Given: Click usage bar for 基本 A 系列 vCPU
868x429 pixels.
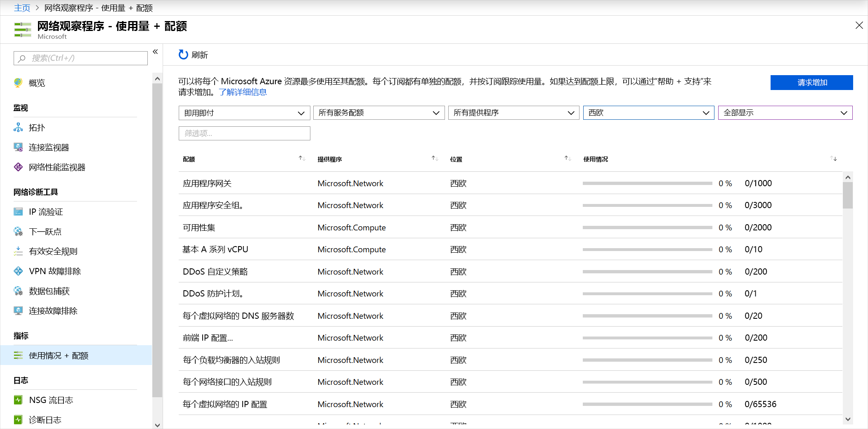Looking at the screenshot, I should pyautogui.click(x=648, y=249).
